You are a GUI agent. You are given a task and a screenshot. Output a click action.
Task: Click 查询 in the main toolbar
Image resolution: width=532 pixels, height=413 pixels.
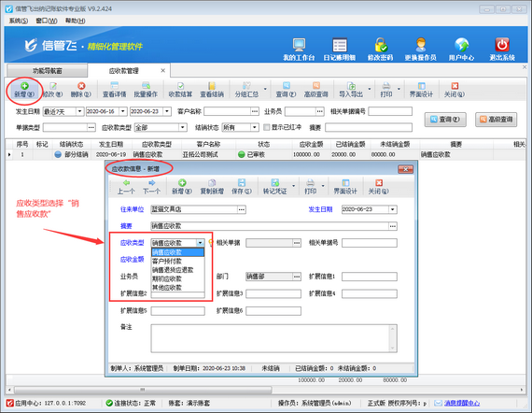coord(286,90)
